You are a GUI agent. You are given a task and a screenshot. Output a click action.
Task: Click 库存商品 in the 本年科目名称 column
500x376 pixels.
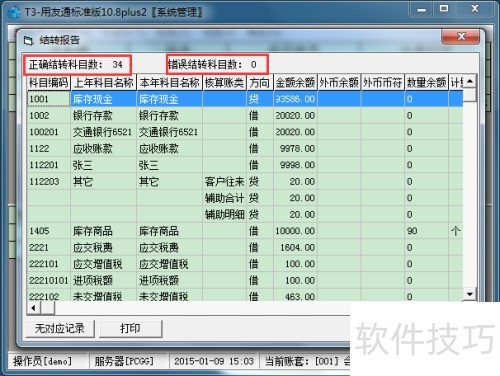[x=169, y=231]
